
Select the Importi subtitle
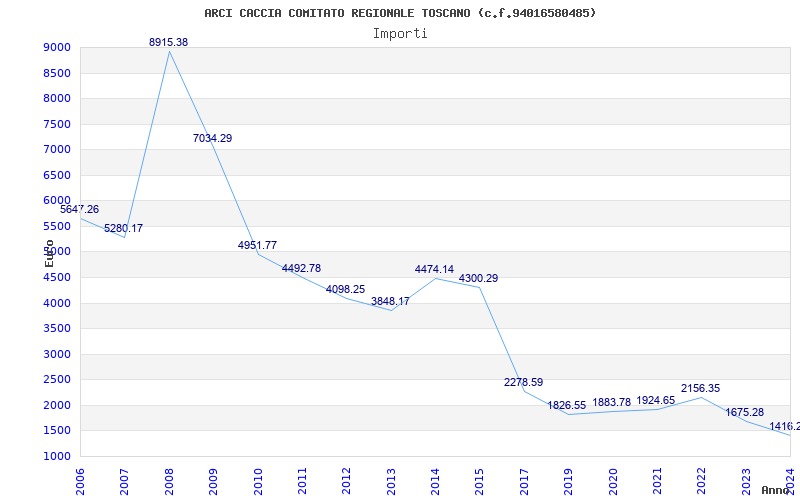coord(400,34)
